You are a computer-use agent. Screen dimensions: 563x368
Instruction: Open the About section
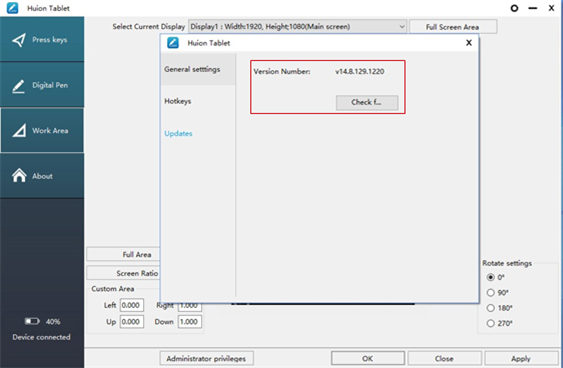[x=42, y=176]
